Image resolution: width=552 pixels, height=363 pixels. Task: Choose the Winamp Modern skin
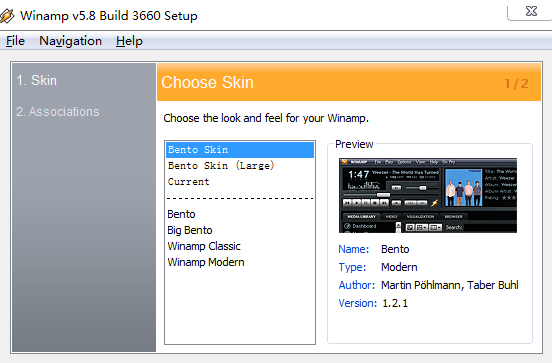coord(240,262)
